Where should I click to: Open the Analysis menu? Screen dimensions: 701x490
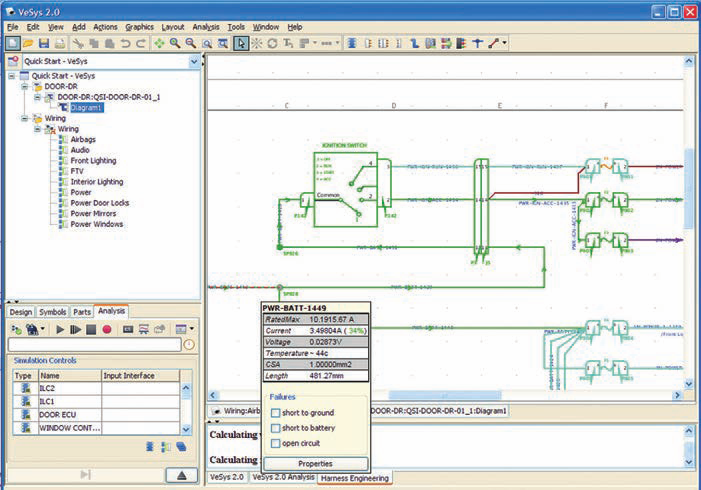206,27
